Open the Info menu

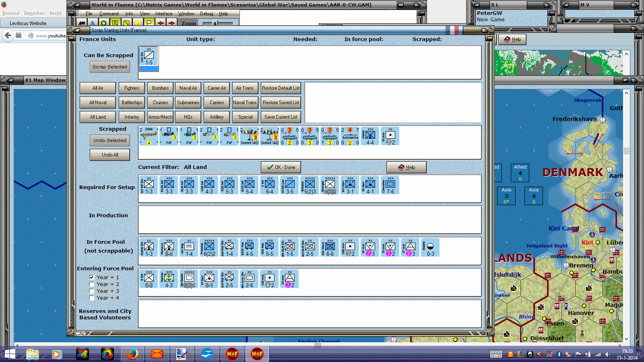tap(129, 14)
